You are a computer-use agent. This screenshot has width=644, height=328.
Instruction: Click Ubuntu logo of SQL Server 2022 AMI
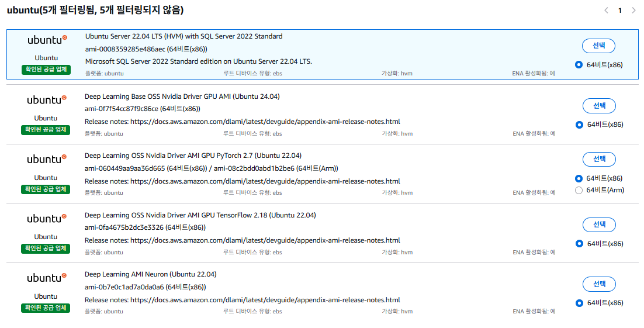point(47,40)
